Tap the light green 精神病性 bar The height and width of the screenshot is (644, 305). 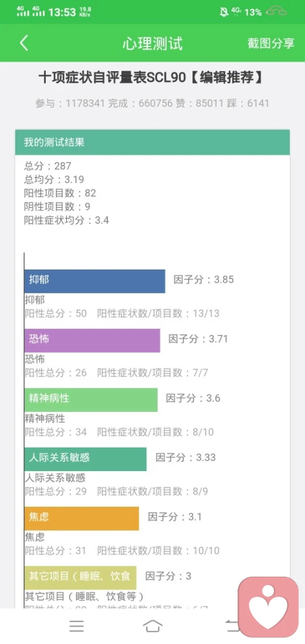[91, 400]
